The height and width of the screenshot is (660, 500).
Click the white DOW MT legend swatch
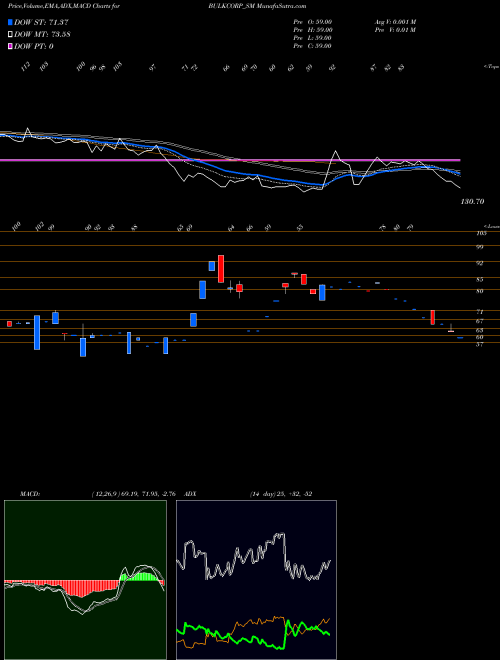[10, 34]
